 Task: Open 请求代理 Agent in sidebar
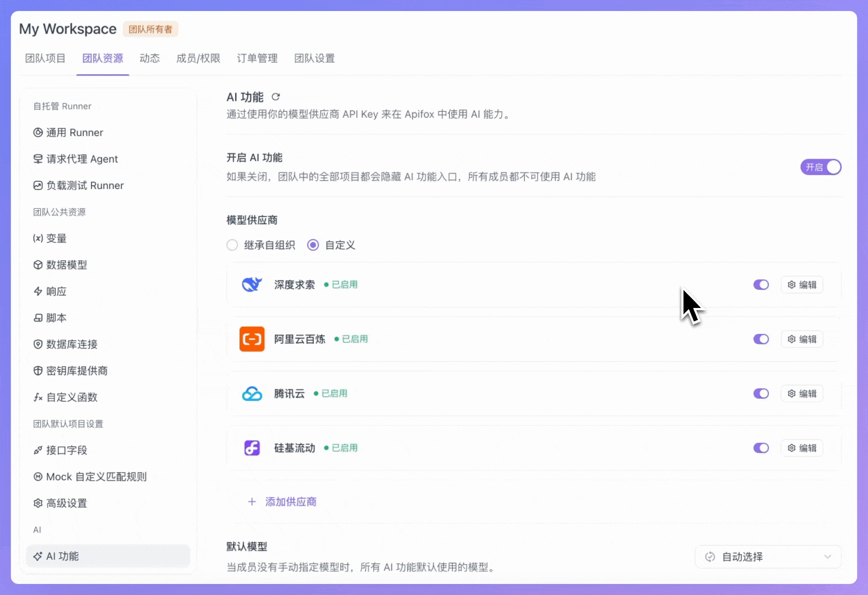(108, 159)
